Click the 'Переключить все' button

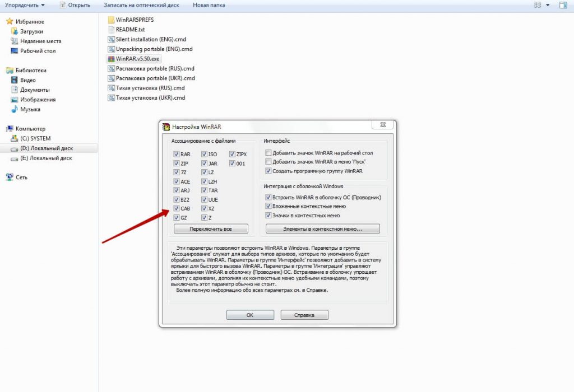[211, 229]
